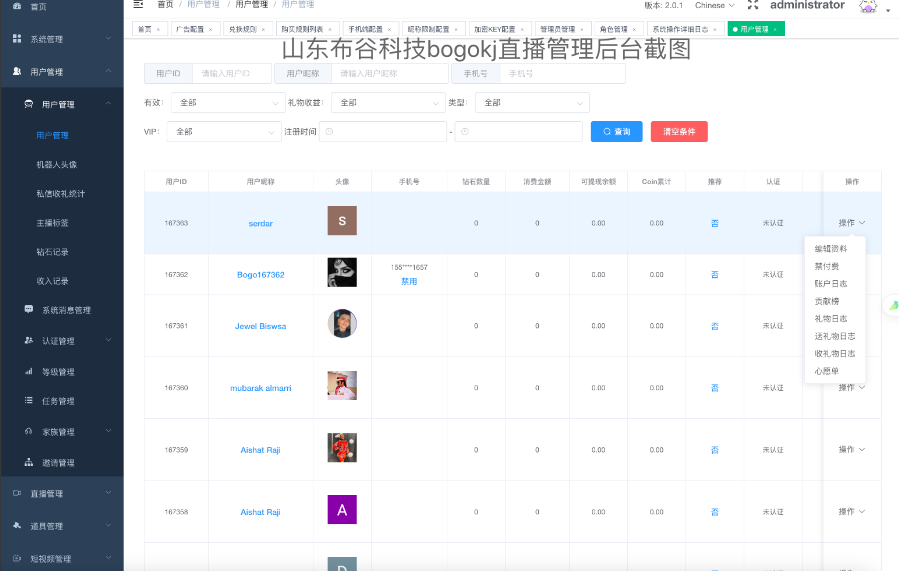Image resolution: width=899 pixels, height=571 pixels.
Task: Click the blue 查询 search button
Action: click(616, 132)
